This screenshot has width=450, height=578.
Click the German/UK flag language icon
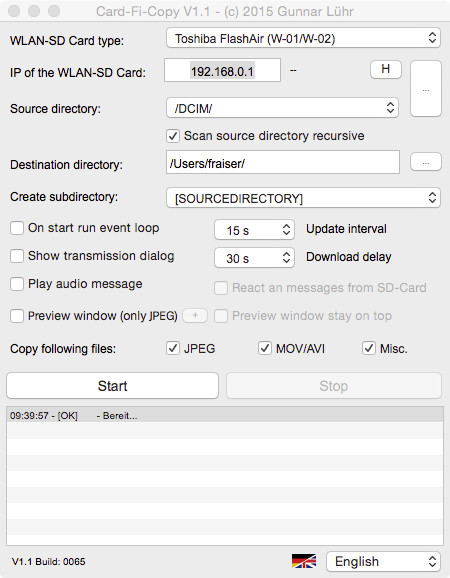304,561
